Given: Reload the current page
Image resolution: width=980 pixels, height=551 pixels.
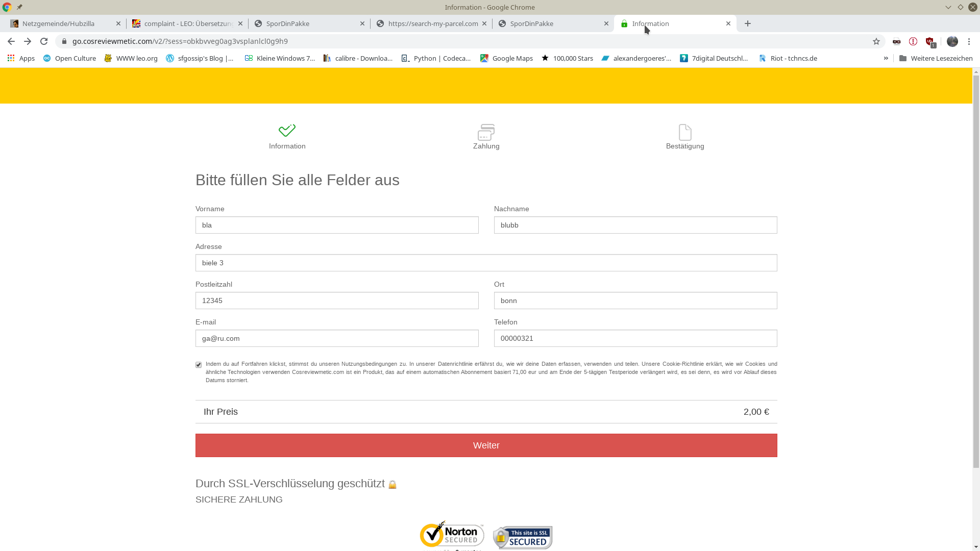Looking at the screenshot, I should tap(44, 41).
